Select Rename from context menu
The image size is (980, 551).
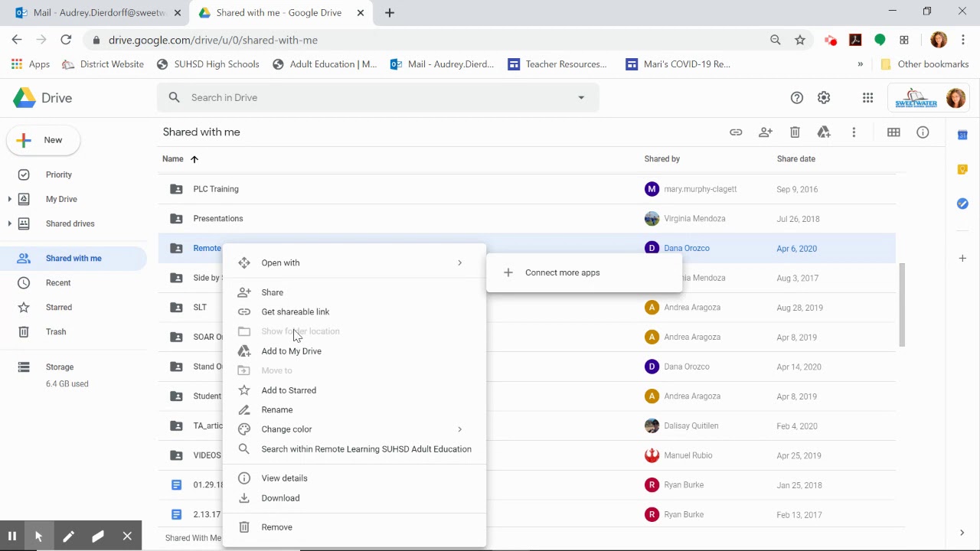click(277, 409)
